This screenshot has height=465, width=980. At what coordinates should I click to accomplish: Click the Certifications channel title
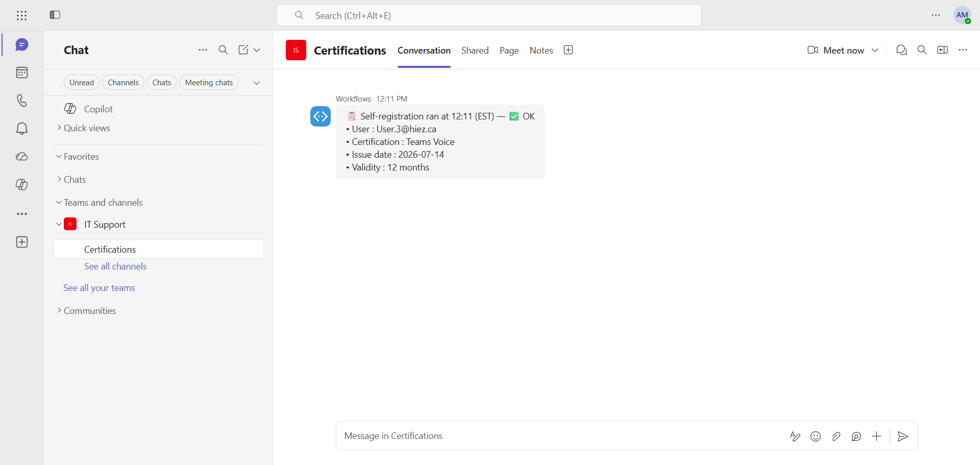pyautogui.click(x=350, y=51)
